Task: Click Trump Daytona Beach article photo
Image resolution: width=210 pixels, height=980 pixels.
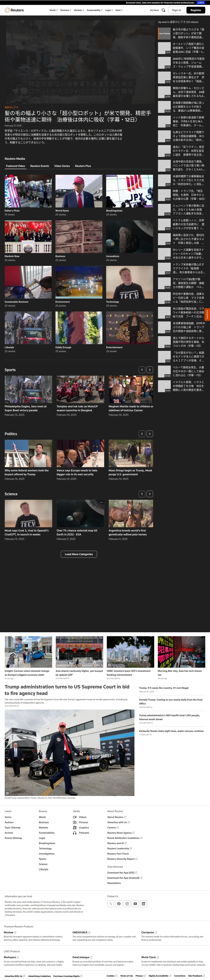Action: pyautogui.click(x=69, y=752)
